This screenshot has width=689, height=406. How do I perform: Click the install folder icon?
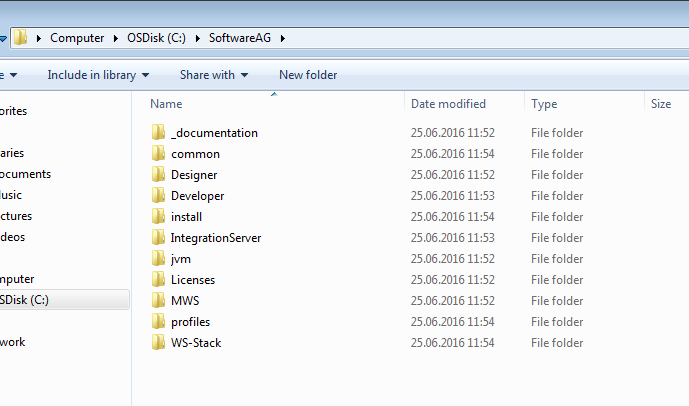(158, 217)
